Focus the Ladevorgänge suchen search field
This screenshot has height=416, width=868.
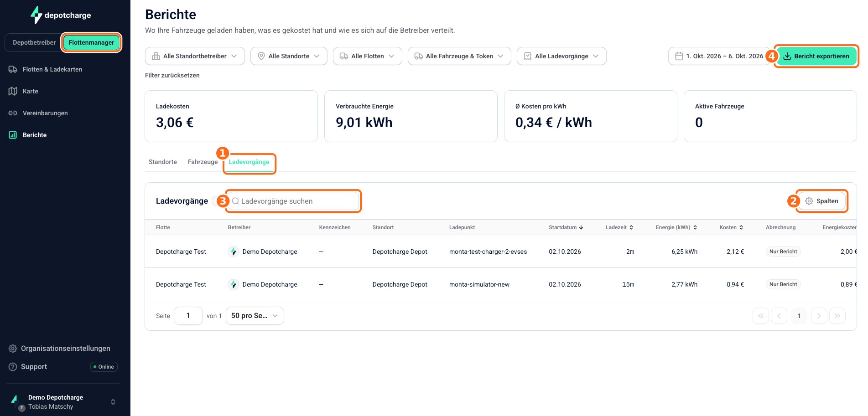(293, 201)
